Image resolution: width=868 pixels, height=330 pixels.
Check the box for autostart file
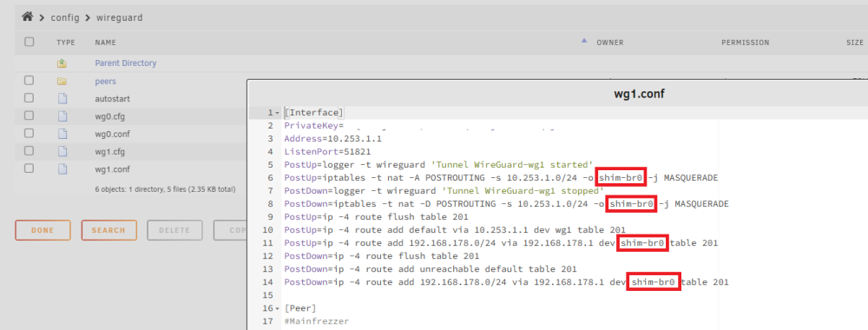(29, 98)
